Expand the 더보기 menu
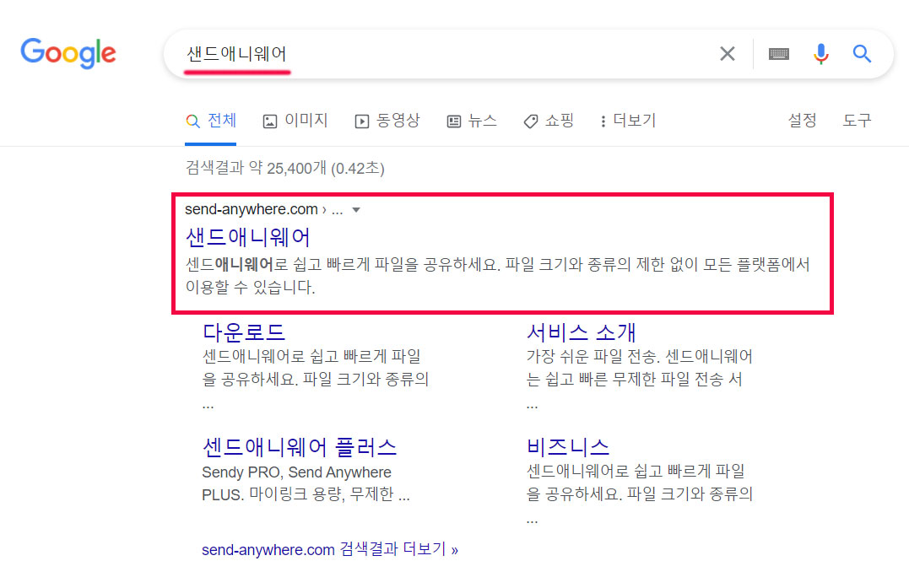 tap(628, 121)
